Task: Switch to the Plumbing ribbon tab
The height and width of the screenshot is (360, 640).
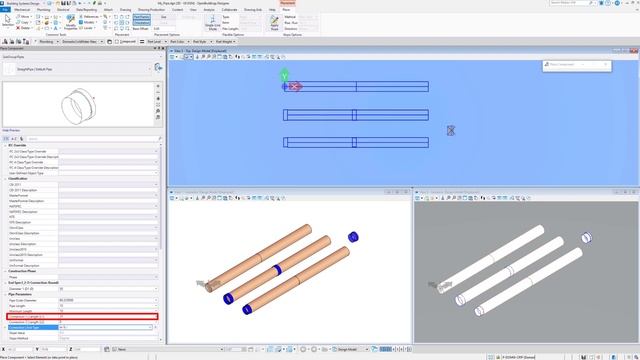Action: click(44, 9)
